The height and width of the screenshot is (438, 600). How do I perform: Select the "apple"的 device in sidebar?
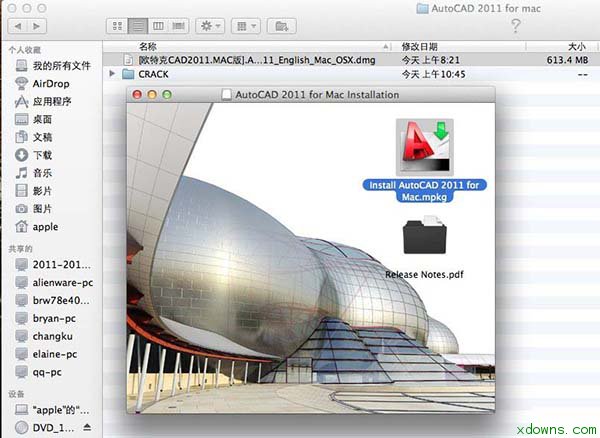coord(52,410)
